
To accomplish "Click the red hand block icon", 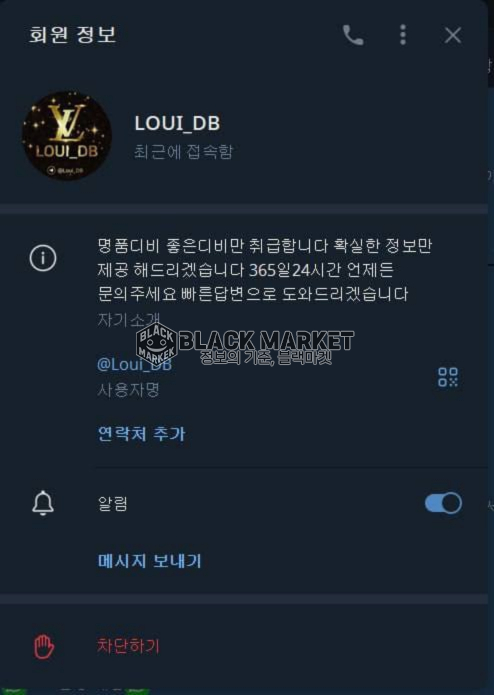I will click(x=44, y=647).
